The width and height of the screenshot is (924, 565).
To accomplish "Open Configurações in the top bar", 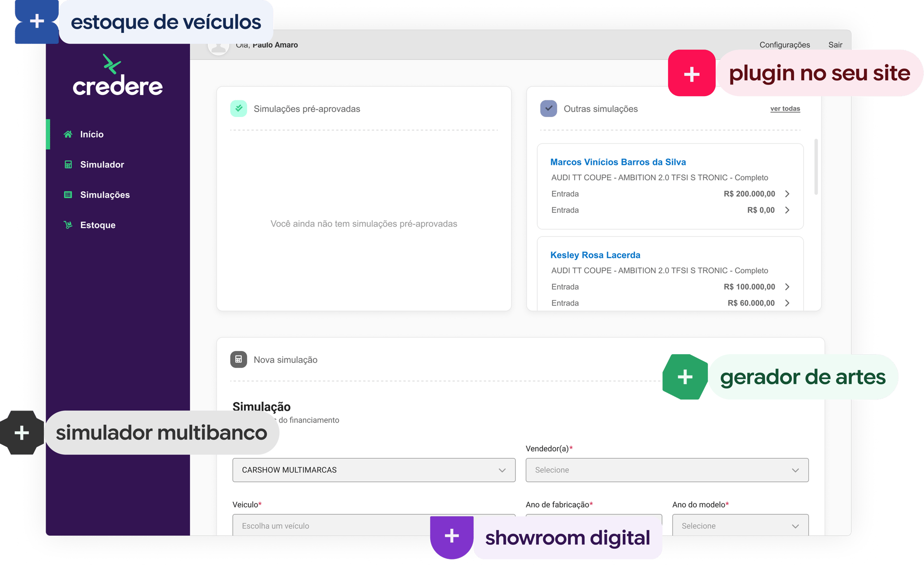I will 784,45.
